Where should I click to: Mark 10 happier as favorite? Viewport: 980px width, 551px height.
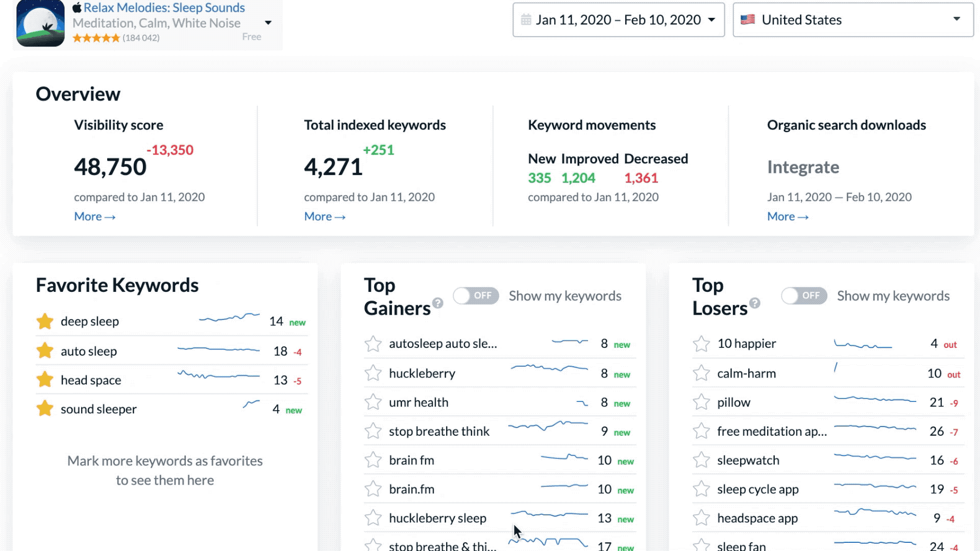(701, 344)
